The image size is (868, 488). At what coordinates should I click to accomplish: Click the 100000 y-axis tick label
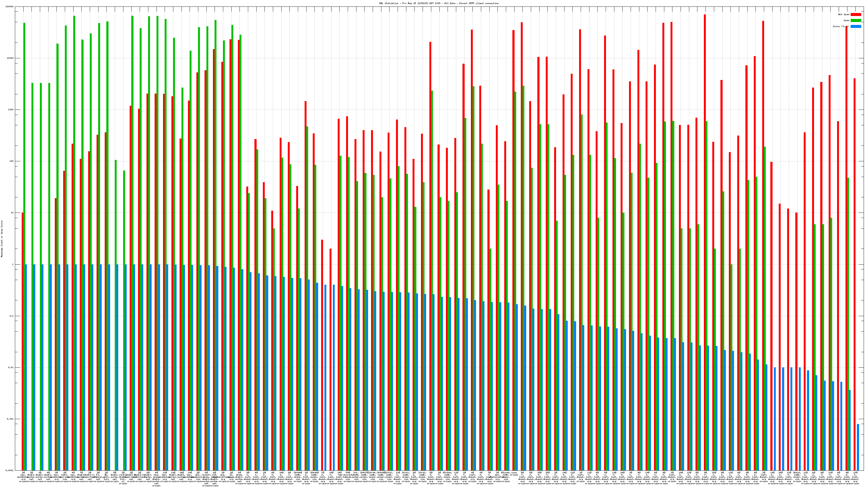tap(9, 7)
